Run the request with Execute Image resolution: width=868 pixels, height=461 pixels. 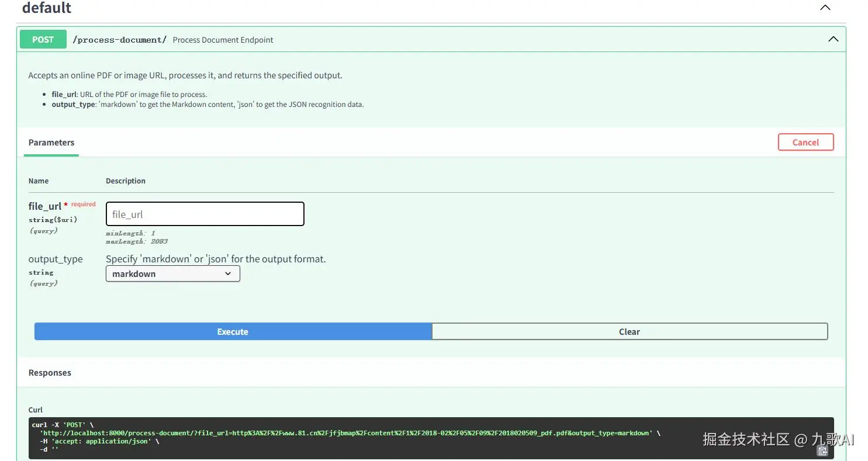[233, 331]
